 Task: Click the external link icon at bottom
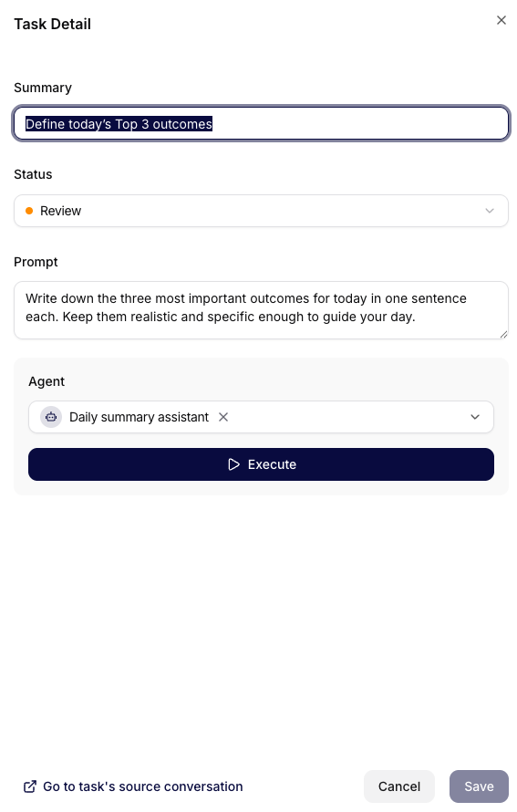(30, 786)
